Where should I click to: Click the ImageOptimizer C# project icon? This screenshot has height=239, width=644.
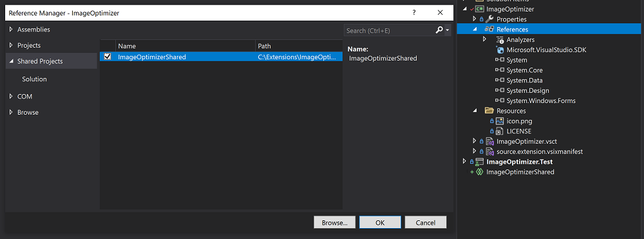click(x=479, y=9)
